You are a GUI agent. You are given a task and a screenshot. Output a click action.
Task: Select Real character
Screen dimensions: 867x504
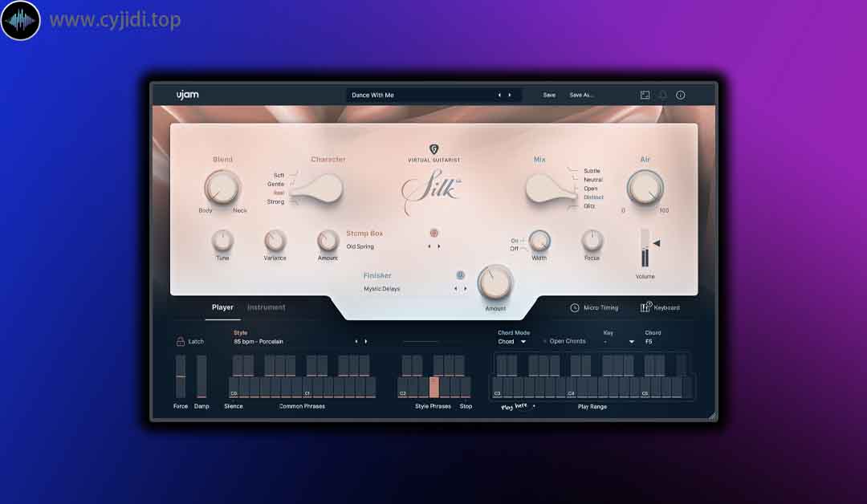279,193
